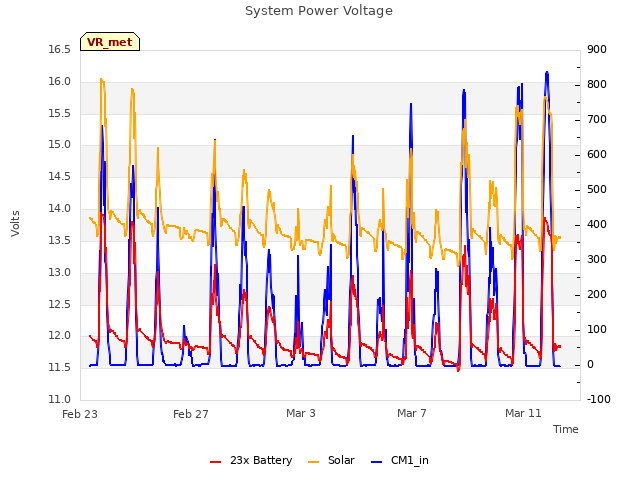Click the Volts axis label
The image size is (640, 480).
tap(16, 224)
